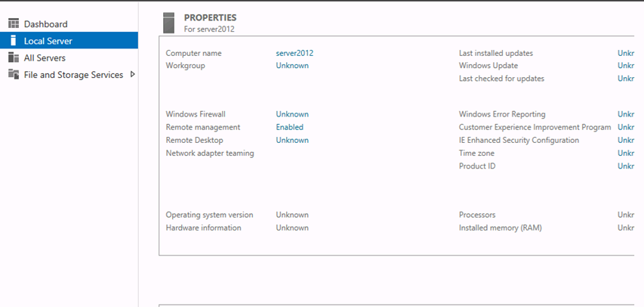Click the Workgroup Unknown link
The height and width of the screenshot is (307, 644).
click(292, 66)
